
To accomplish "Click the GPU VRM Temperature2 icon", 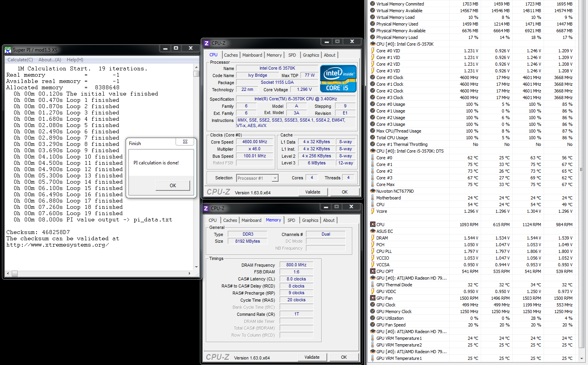I will (x=372, y=345).
